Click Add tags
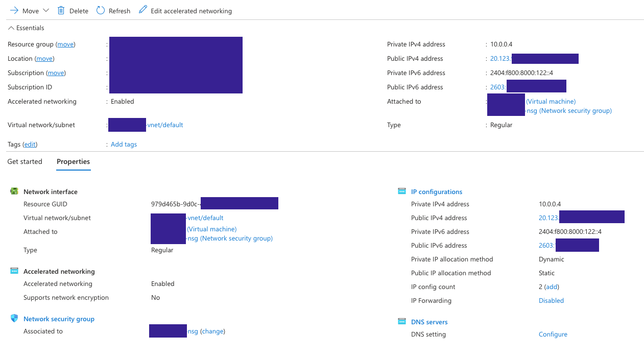 click(x=124, y=144)
